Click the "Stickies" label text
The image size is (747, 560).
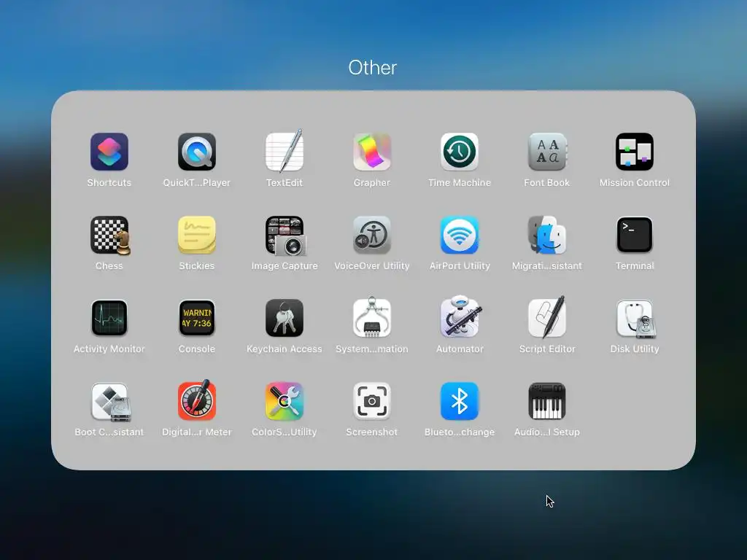197,265
